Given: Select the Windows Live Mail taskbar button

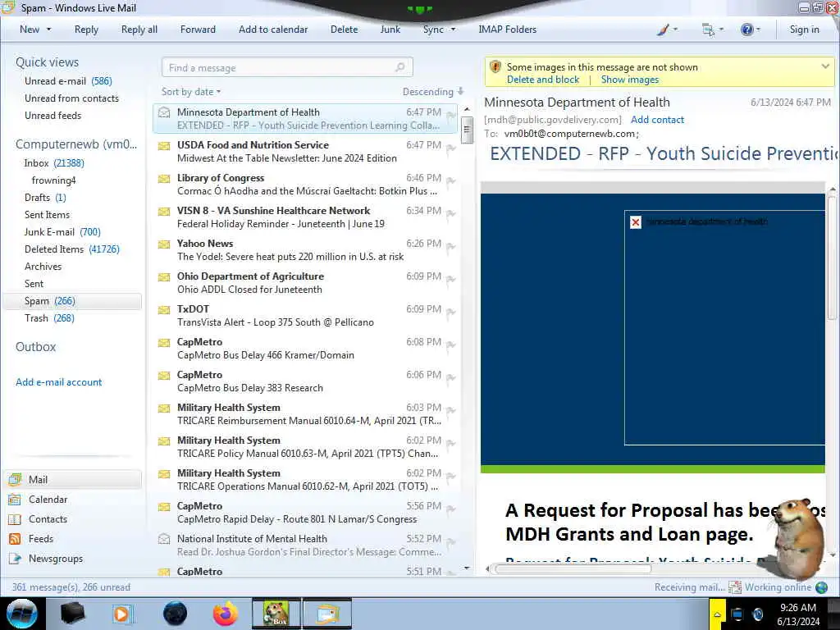Looking at the screenshot, I should (x=327, y=614).
